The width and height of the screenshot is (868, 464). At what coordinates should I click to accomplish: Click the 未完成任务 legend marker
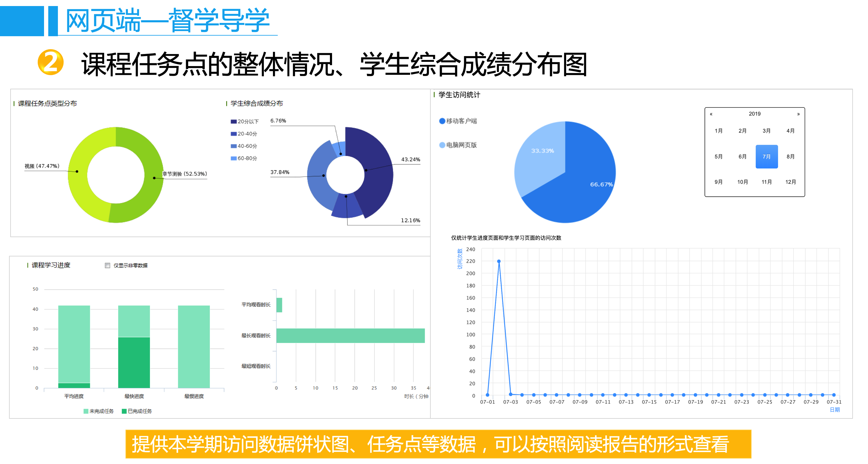point(86,411)
